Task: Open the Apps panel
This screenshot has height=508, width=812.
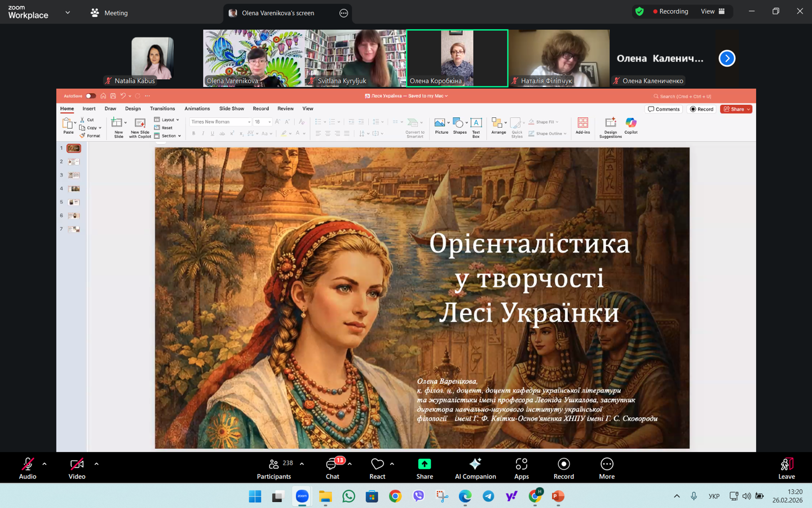Action: pos(521,467)
